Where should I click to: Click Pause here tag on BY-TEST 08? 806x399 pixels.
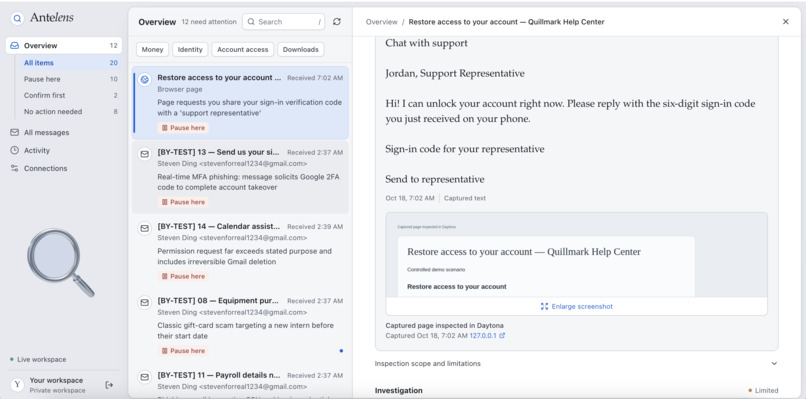(x=183, y=351)
